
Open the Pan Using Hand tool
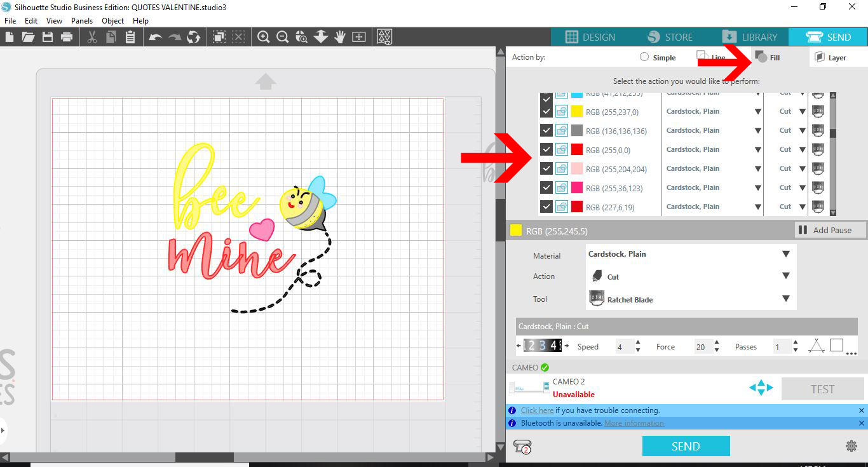coord(339,36)
